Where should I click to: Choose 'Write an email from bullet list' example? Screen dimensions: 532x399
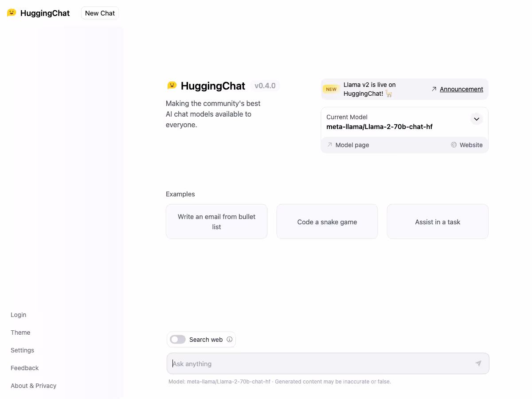point(217,222)
